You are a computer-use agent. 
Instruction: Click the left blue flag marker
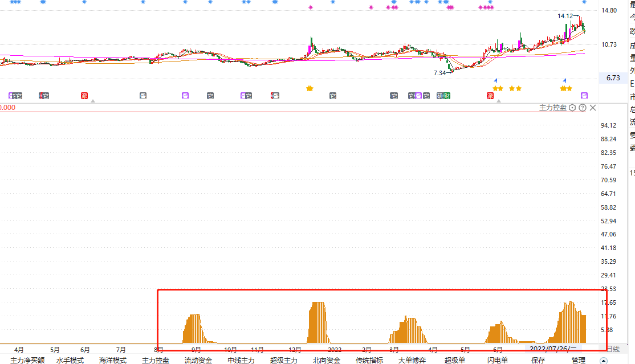coord(496,80)
